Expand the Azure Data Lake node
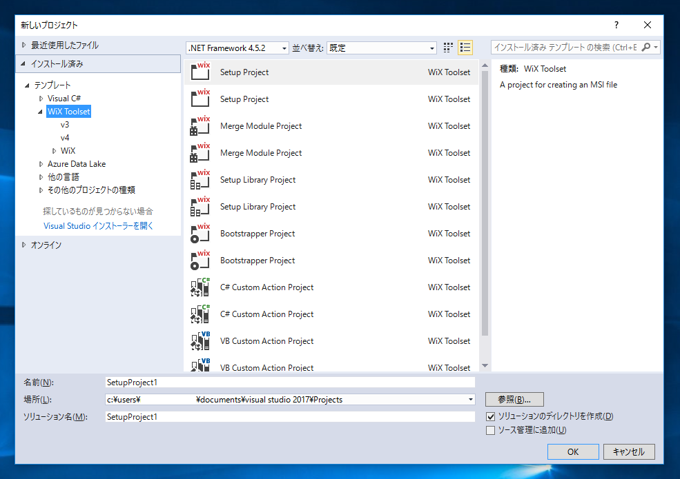Viewport: 680px width, 479px height. point(41,164)
